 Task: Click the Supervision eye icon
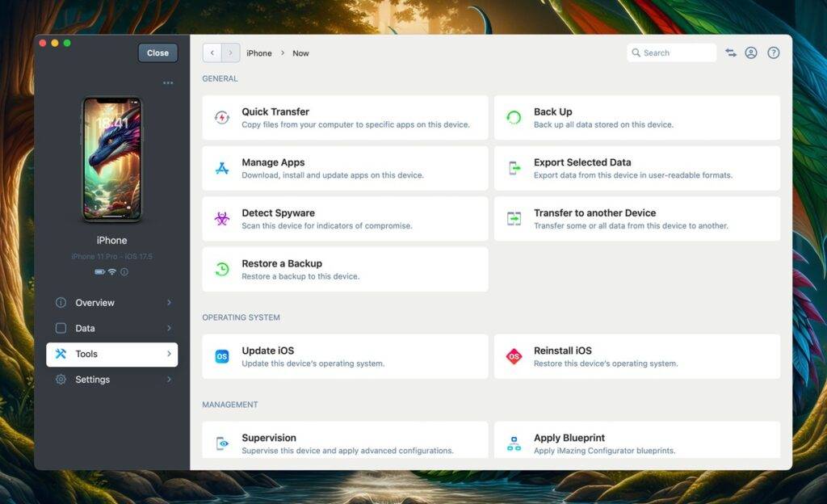click(x=223, y=443)
